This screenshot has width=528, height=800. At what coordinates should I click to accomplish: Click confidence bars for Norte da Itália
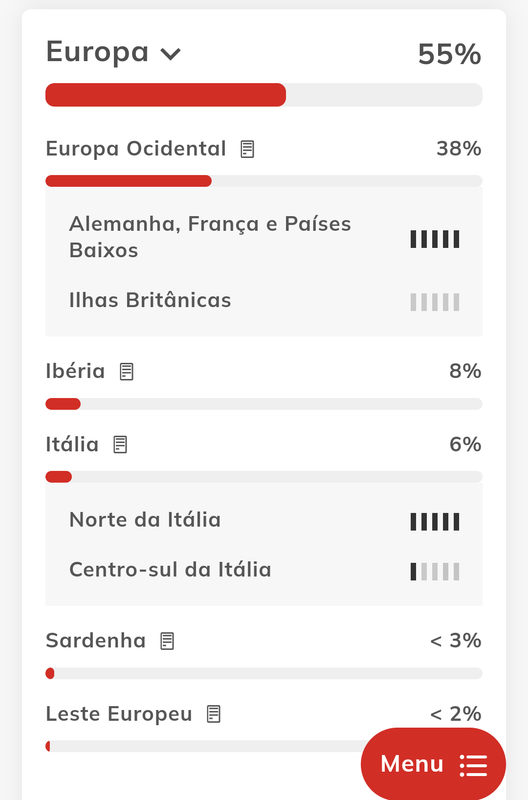coord(435,522)
